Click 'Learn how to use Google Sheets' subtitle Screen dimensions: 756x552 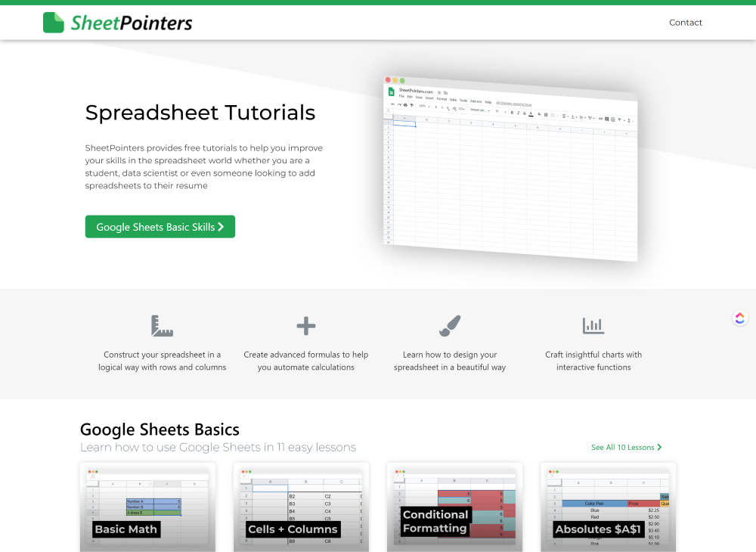(218, 448)
